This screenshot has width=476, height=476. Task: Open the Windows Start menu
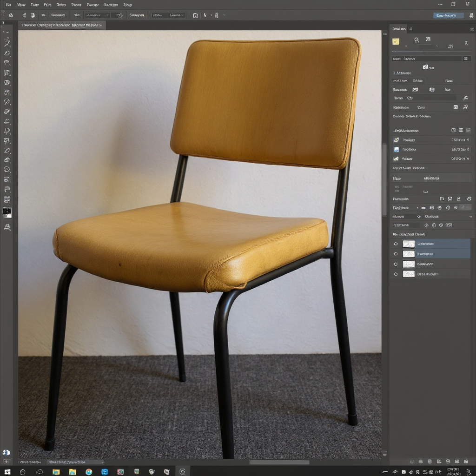tap(7, 472)
